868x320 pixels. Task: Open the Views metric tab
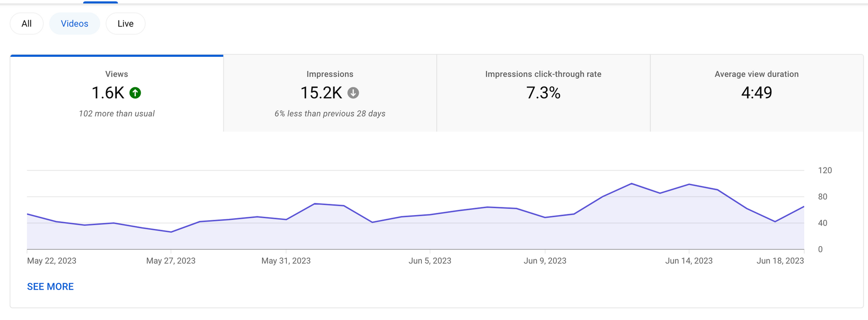[117, 93]
